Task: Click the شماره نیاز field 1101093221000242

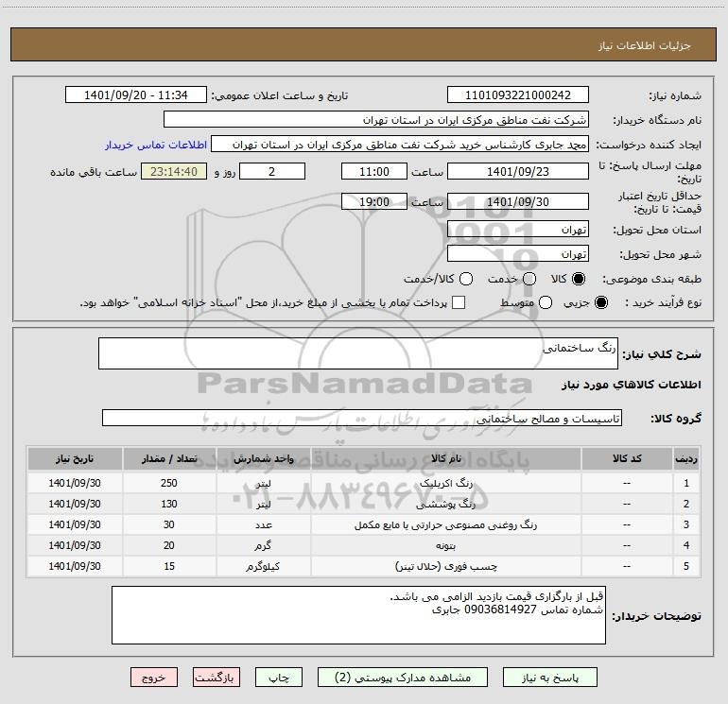Action: (x=518, y=95)
